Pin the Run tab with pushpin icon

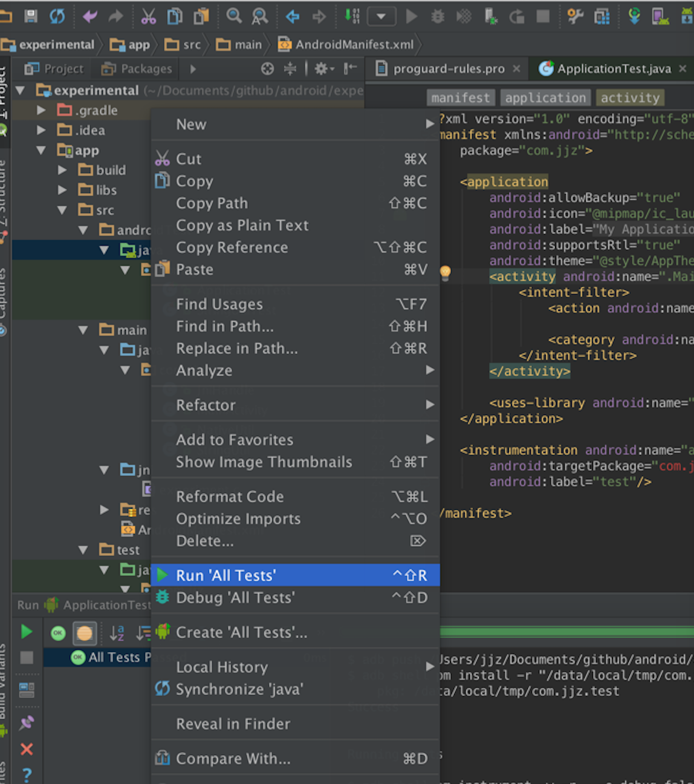pos(27,722)
